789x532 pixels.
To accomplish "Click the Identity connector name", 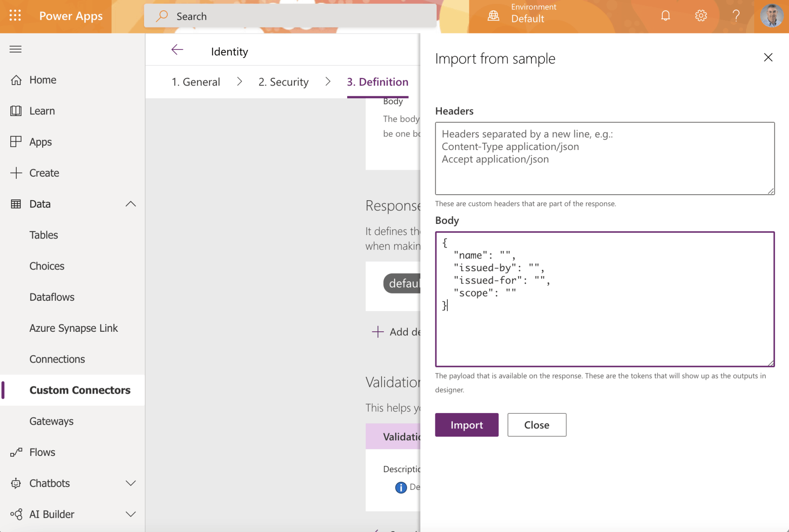I will (x=229, y=52).
